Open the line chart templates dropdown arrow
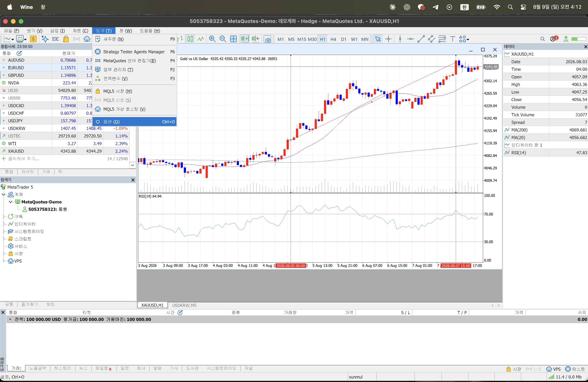 click(x=12, y=39)
